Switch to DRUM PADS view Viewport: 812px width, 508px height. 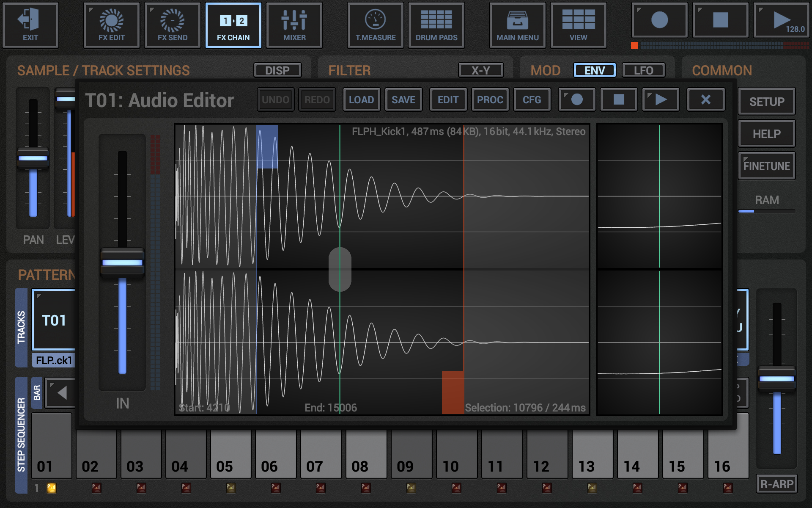pyautogui.click(x=436, y=25)
